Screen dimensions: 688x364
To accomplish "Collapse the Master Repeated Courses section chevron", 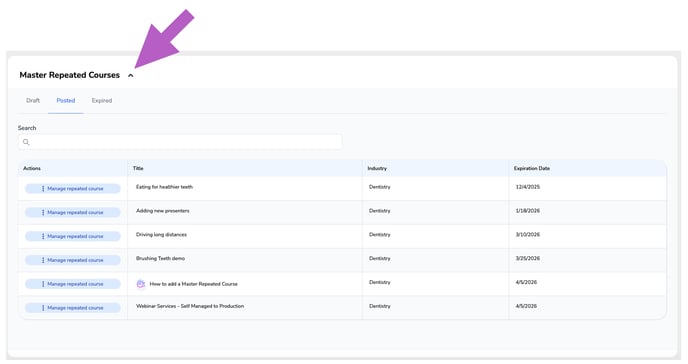I will (x=130, y=75).
